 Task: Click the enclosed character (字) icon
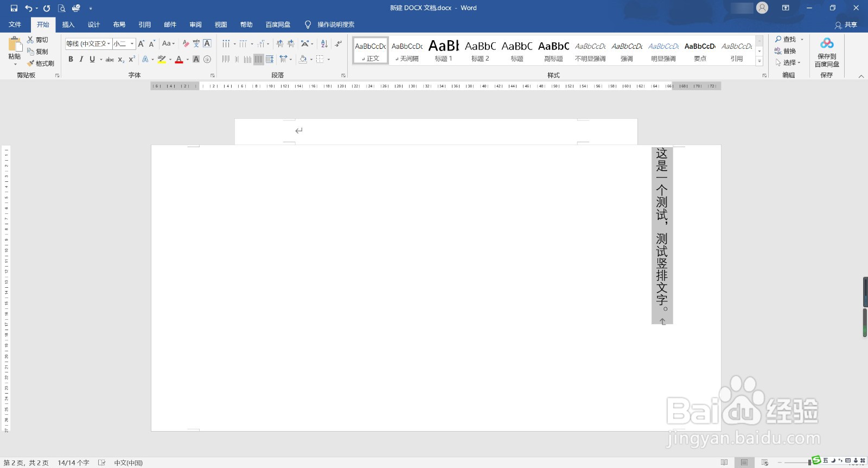point(207,59)
